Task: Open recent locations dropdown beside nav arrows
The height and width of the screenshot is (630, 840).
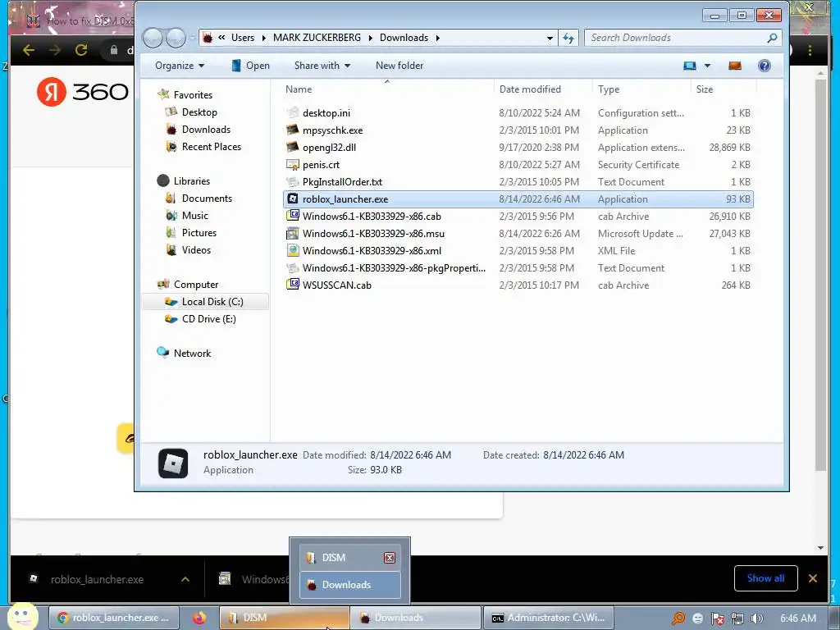Action: pyautogui.click(x=192, y=38)
